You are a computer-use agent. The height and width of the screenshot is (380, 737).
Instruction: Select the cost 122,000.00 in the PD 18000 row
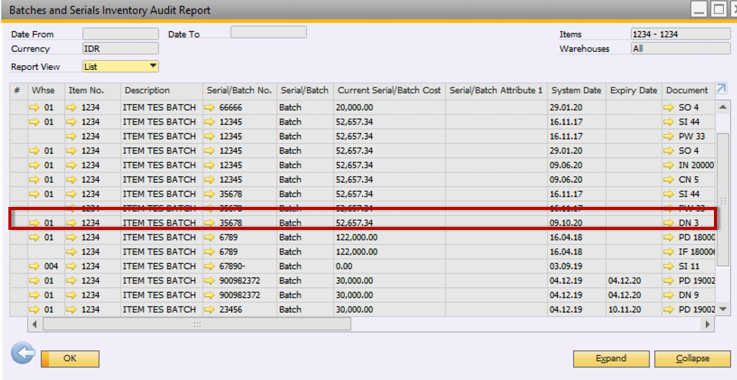[x=390, y=237]
